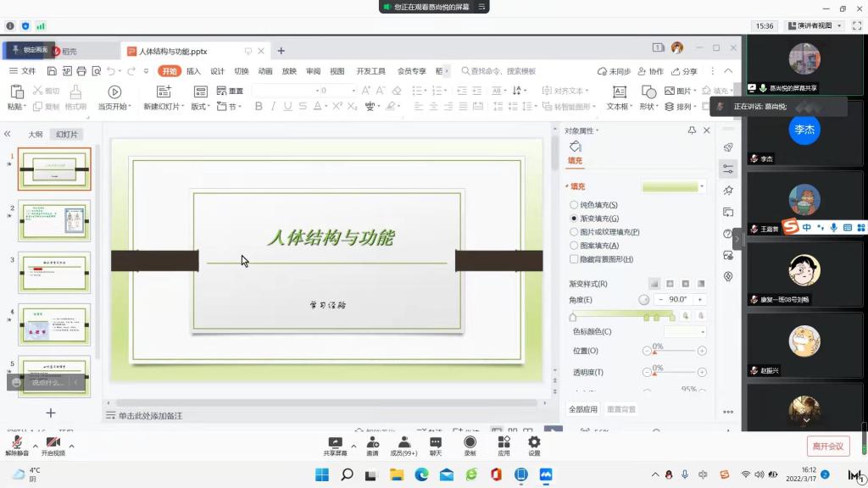Switch to the Insert ribbon tab

coord(193,71)
